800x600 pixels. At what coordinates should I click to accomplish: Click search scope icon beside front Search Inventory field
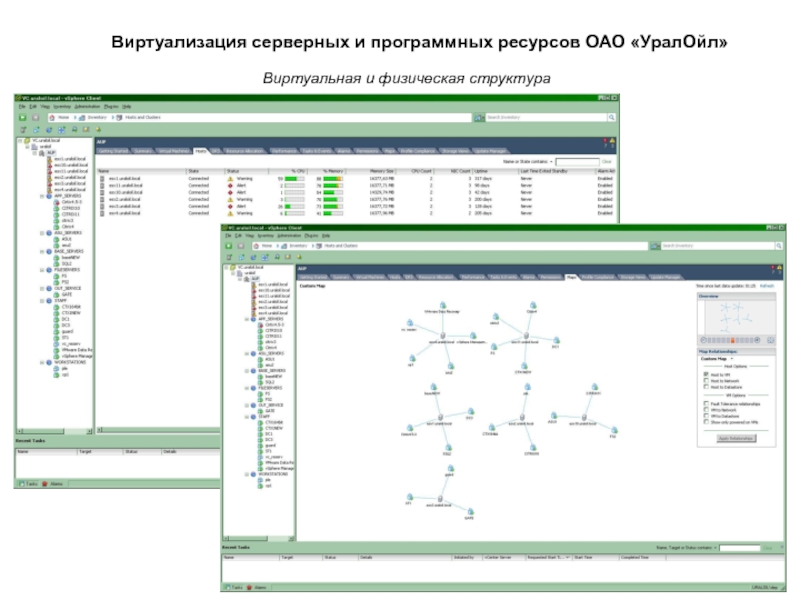pyautogui.click(x=655, y=246)
